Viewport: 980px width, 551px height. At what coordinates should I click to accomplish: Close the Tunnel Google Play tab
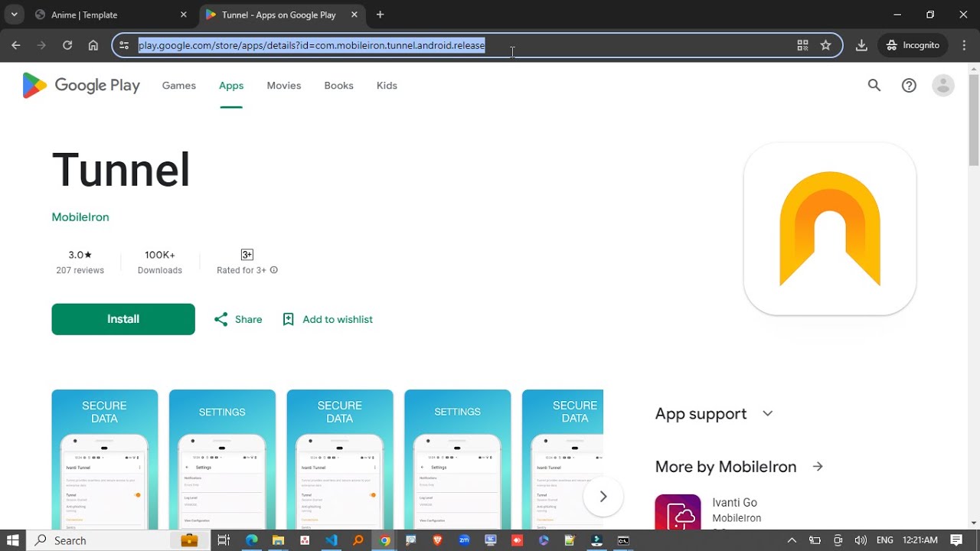tap(355, 15)
